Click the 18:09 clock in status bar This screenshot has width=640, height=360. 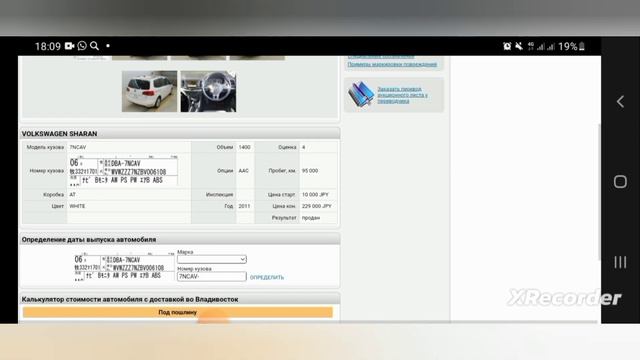pyautogui.click(x=48, y=46)
